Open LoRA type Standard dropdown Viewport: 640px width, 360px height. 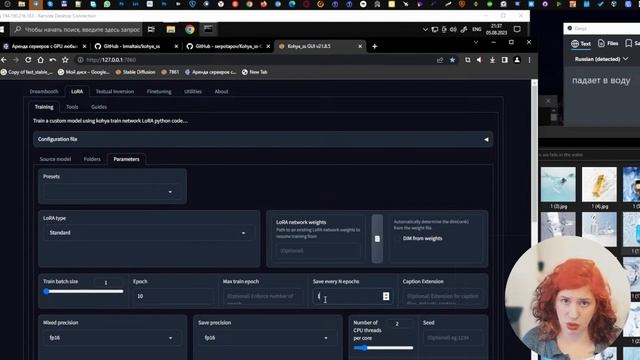coord(149,233)
